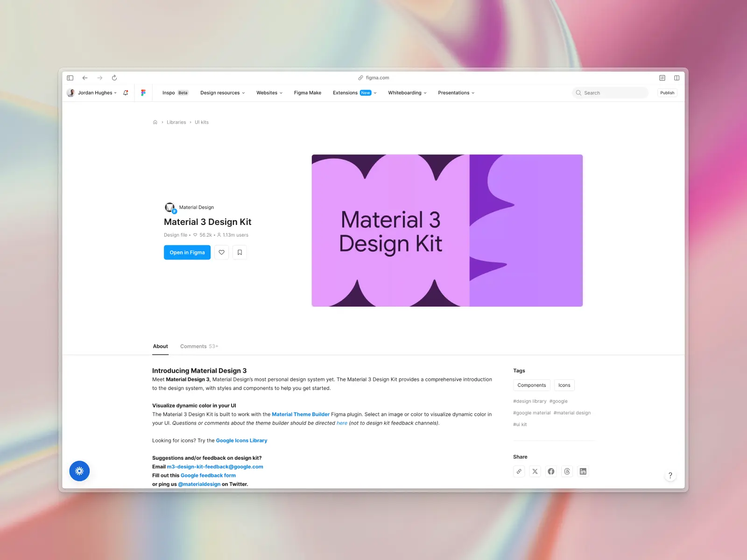The width and height of the screenshot is (747, 560).
Task: Expand the Presentations menu
Action: pos(456,93)
